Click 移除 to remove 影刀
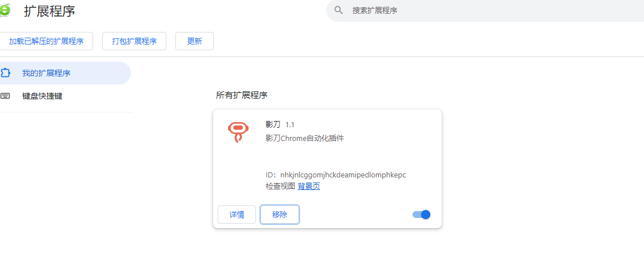This screenshot has width=644, height=275. [x=279, y=215]
